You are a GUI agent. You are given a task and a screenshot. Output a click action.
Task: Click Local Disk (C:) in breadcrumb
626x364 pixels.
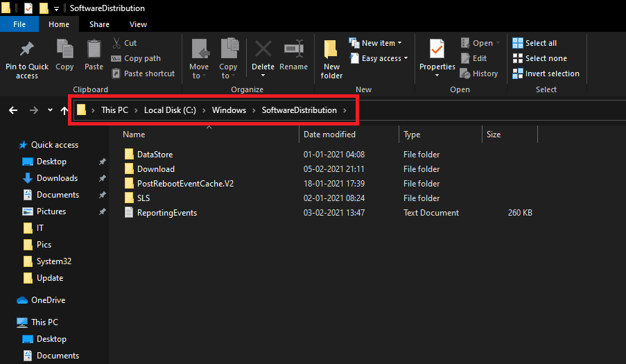170,110
